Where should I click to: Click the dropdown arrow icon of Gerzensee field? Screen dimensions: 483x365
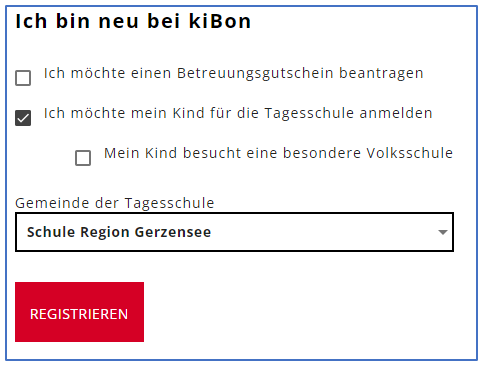click(443, 232)
